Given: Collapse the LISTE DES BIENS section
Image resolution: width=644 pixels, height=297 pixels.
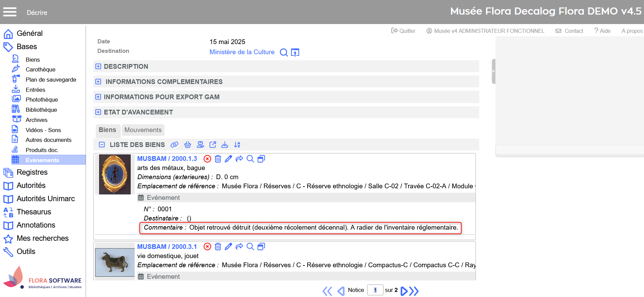Looking at the screenshot, I should click(102, 145).
